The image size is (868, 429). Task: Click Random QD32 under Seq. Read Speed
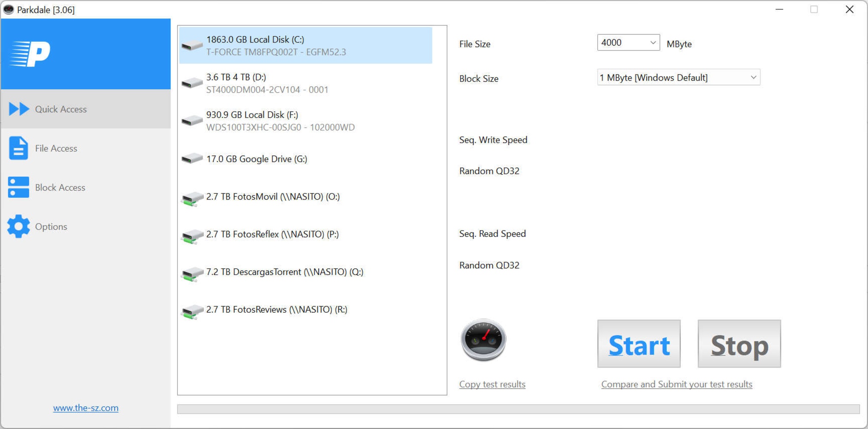[489, 265]
